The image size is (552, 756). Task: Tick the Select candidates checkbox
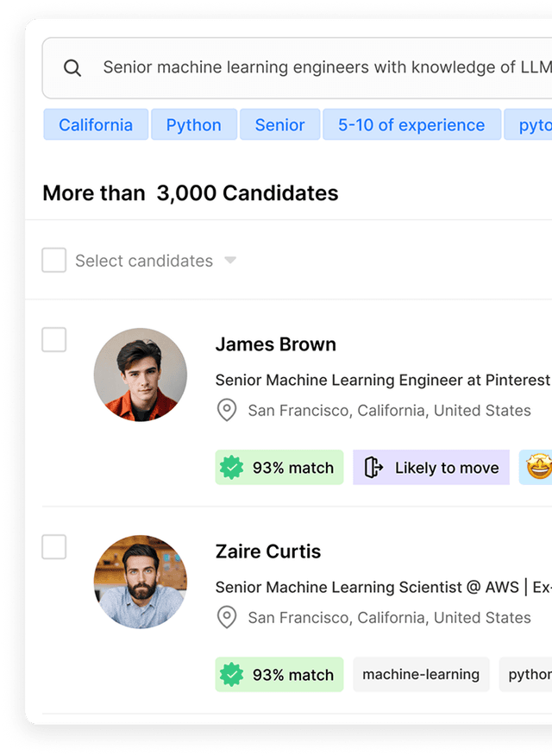pos(54,261)
